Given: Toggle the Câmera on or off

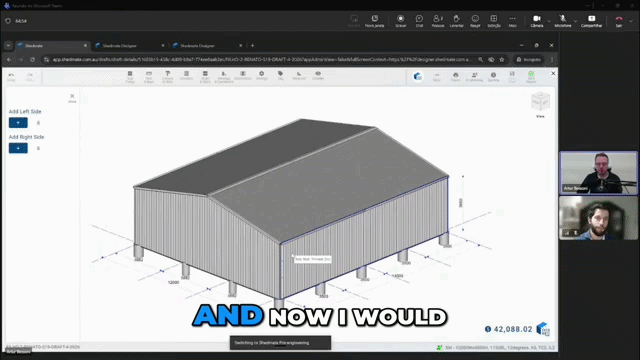Looking at the screenshot, I should tap(537, 21).
